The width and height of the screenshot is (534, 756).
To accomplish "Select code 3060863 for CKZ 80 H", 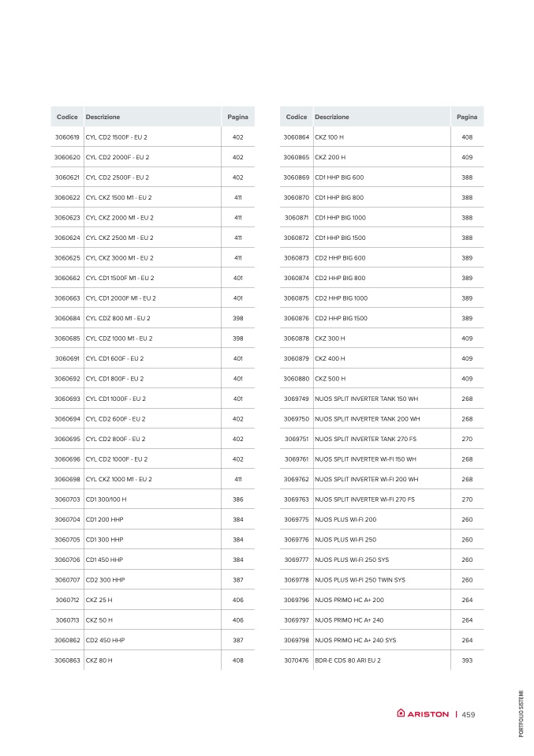I will tap(67, 661).
